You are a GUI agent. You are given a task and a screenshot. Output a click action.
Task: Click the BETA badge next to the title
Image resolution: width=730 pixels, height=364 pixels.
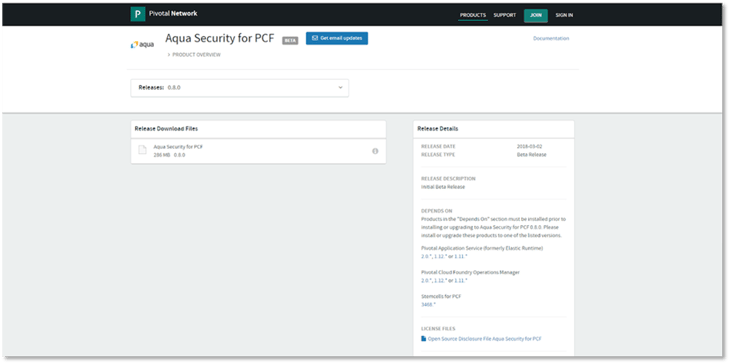pyautogui.click(x=290, y=40)
